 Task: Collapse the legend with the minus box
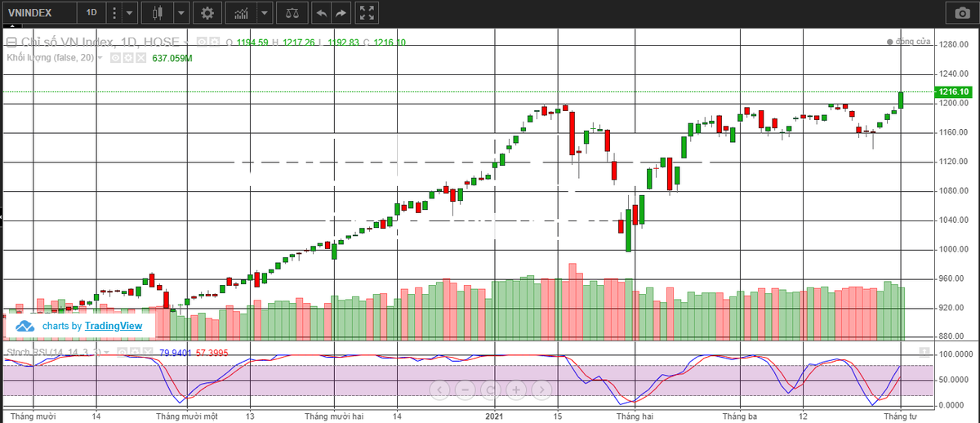click(11, 42)
